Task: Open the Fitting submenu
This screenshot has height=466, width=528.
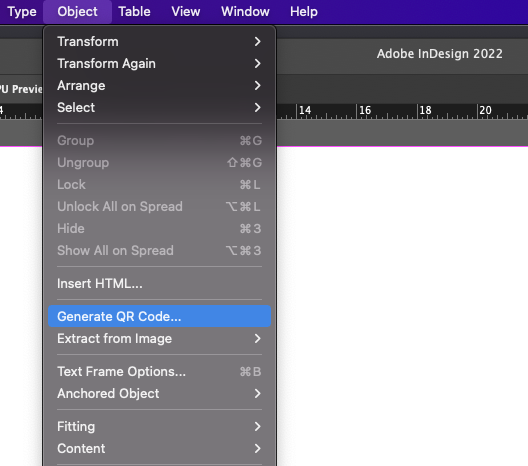Action: point(159,426)
